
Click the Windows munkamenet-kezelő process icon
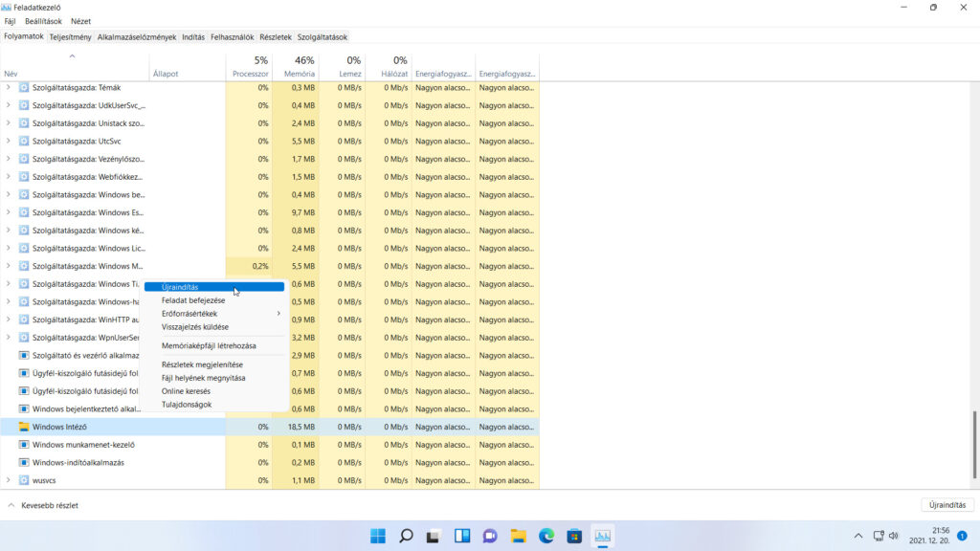[24, 445]
